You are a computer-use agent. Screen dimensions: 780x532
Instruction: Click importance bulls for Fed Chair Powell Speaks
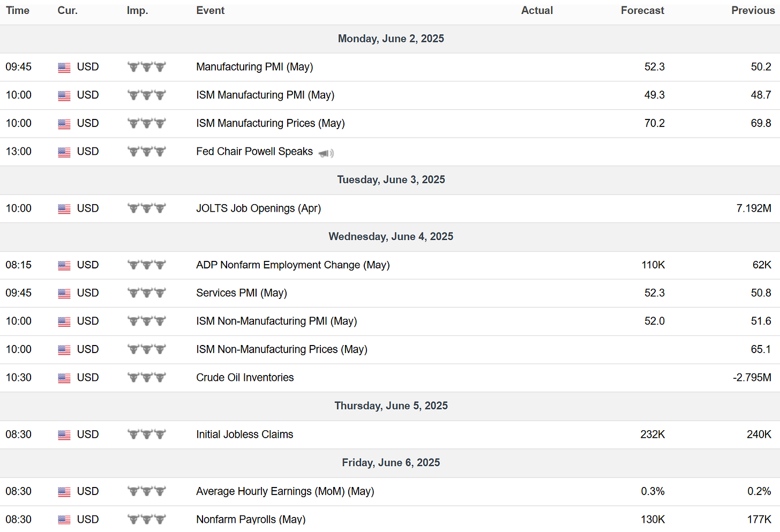(146, 152)
